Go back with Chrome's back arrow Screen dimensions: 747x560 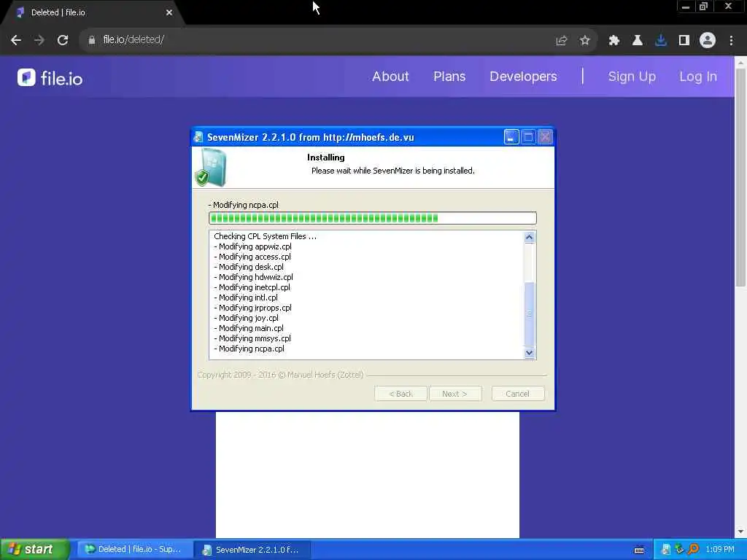click(16, 40)
